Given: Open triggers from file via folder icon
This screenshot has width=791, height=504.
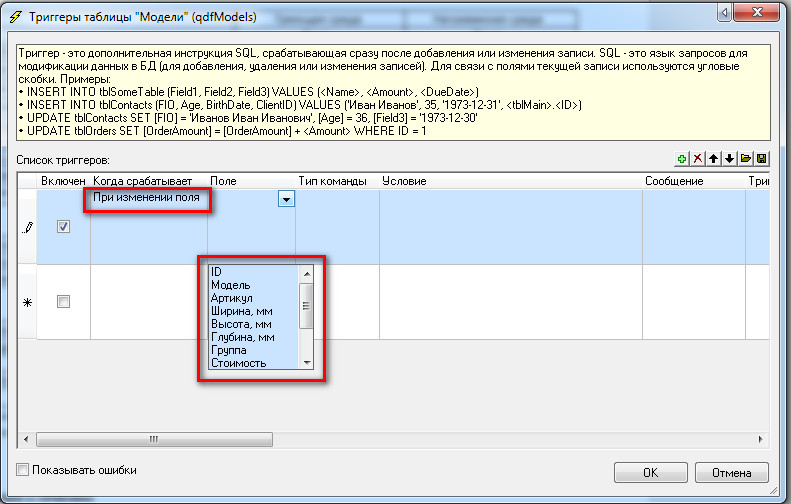Looking at the screenshot, I should 745,160.
